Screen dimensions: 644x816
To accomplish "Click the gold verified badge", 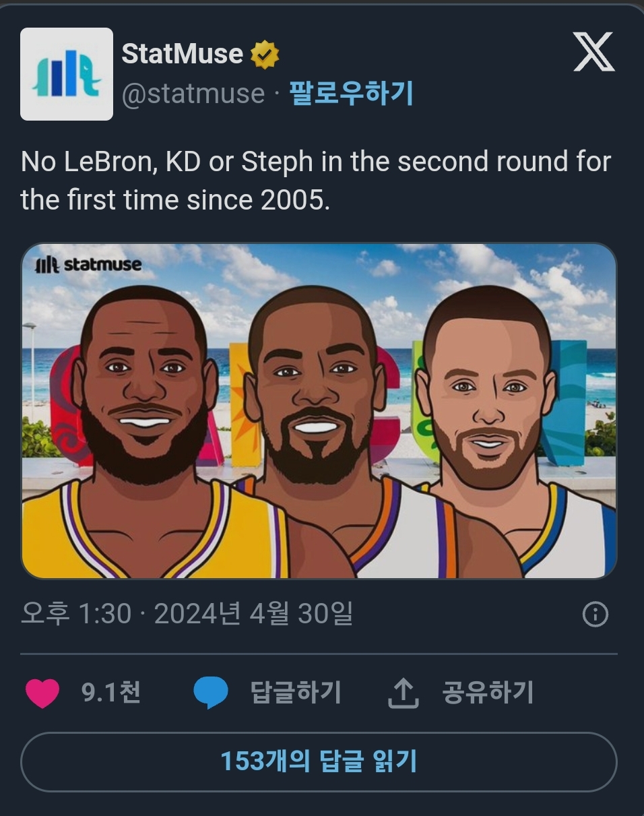I will pyautogui.click(x=265, y=55).
